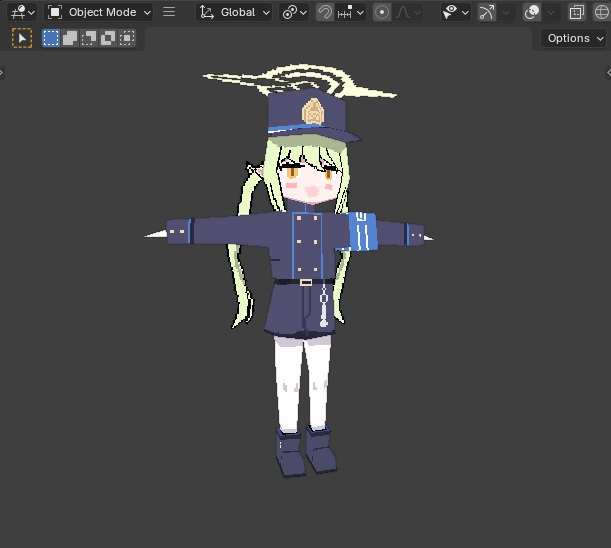Viewport: 611px width, 548px height.
Task: Open the snapping options dropdown
Action: 350,12
